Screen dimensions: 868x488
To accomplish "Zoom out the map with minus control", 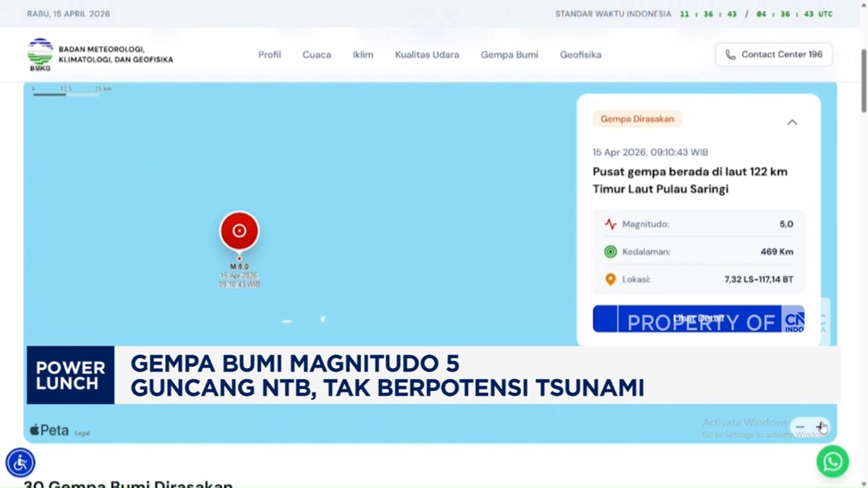I will [800, 427].
